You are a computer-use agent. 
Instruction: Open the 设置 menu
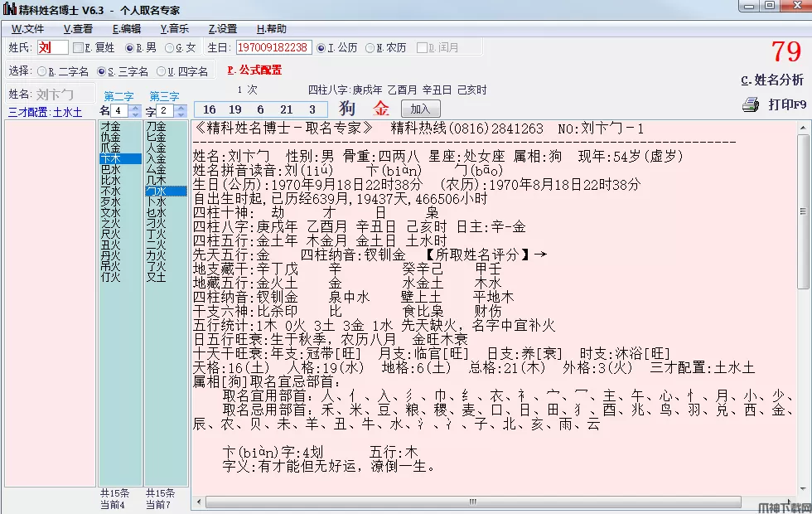point(222,28)
